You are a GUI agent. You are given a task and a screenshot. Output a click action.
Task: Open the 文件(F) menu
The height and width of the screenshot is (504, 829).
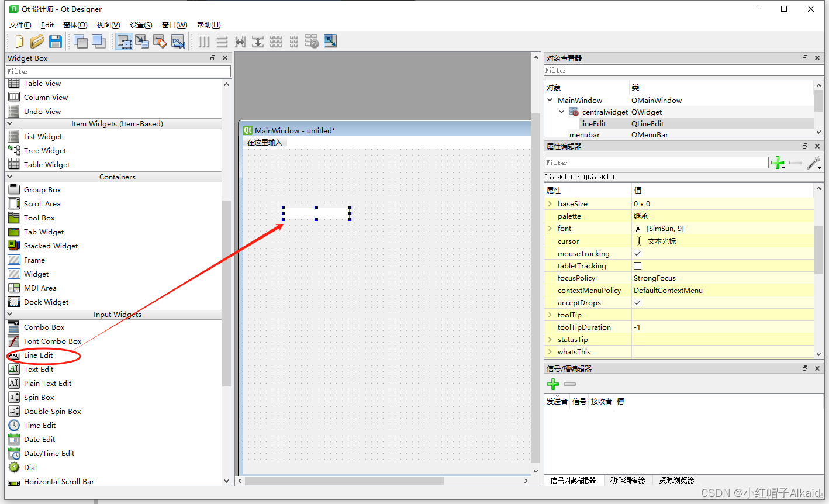pyautogui.click(x=20, y=25)
